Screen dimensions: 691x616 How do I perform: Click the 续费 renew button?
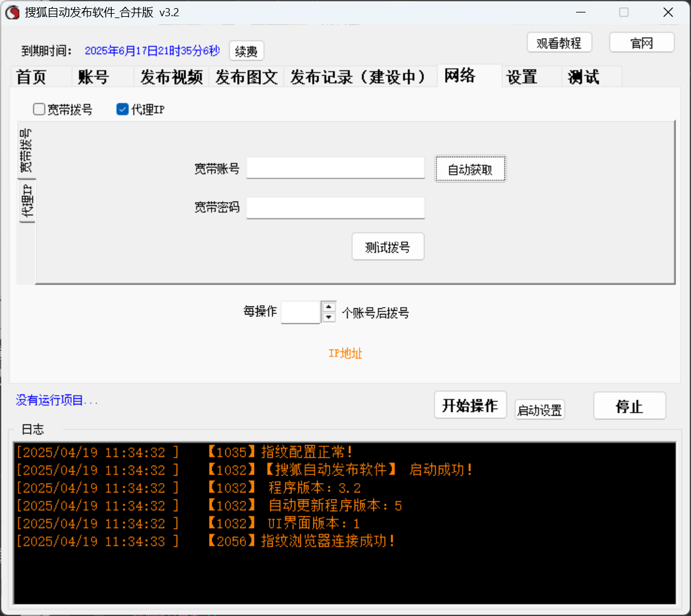tap(247, 51)
